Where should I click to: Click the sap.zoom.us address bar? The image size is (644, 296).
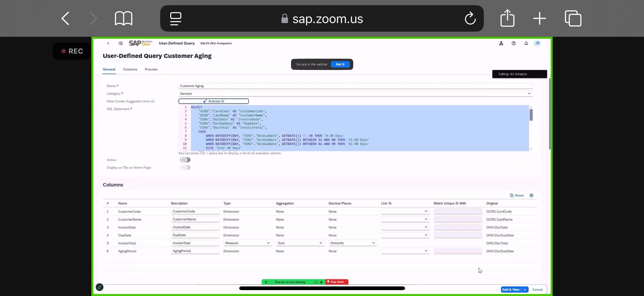click(322, 18)
